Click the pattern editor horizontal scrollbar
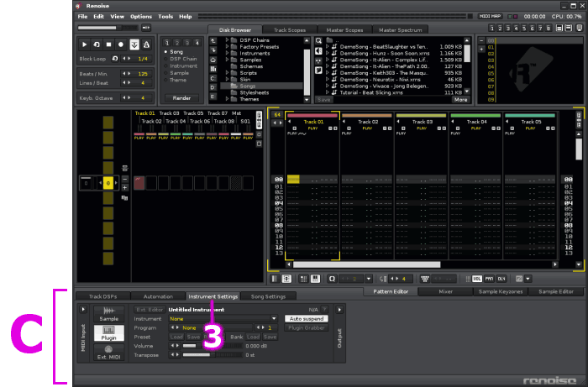This screenshot has width=588, height=387. coord(366,264)
